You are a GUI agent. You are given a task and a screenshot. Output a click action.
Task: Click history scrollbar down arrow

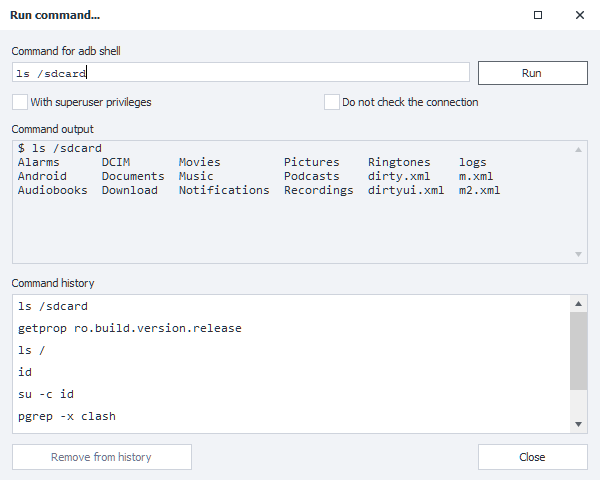pos(579,424)
